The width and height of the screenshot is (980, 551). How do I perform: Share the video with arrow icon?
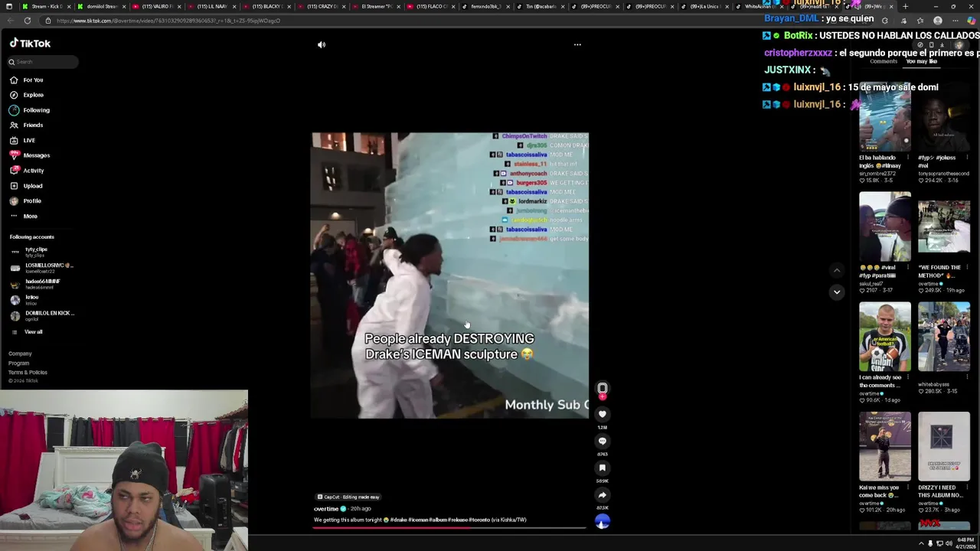603,494
